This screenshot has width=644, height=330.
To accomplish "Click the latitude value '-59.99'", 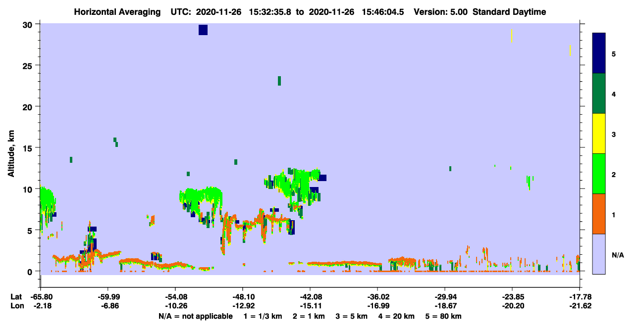I will (x=108, y=297).
